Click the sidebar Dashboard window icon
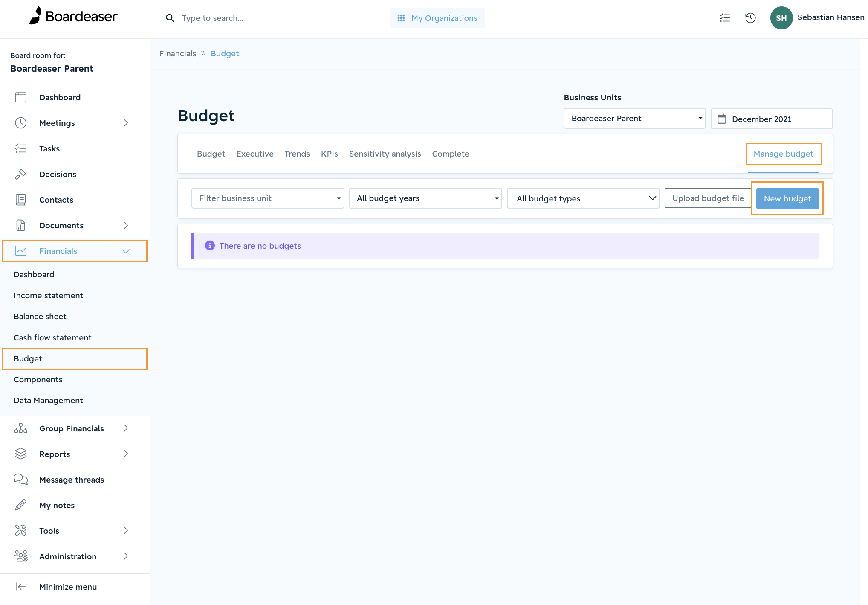This screenshot has width=868, height=605. coord(20,97)
